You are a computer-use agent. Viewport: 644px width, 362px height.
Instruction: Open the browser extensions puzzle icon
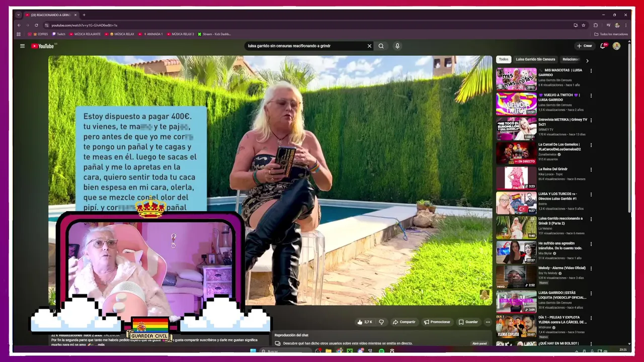pyautogui.click(x=596, y=25)
